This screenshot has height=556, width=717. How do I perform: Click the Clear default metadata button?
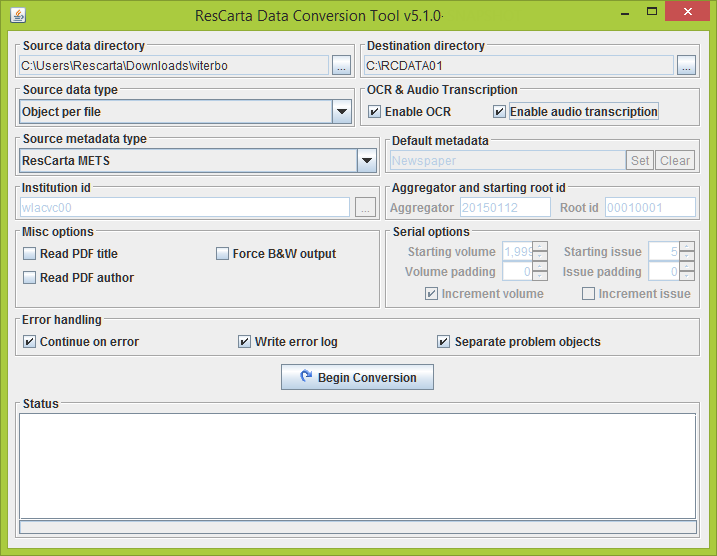675,160
